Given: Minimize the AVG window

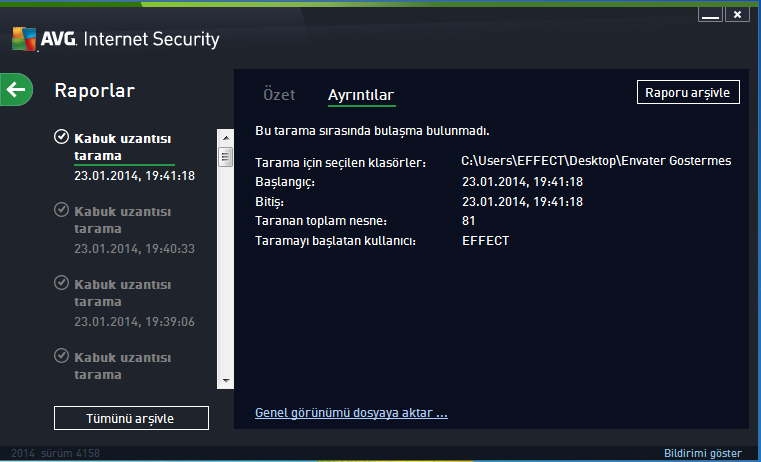Looking at the screenshot, I should point(710,14).
